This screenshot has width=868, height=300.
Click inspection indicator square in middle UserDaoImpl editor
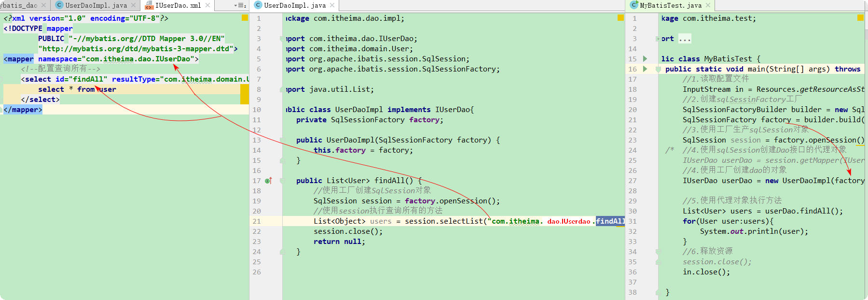tap(620, 18)
